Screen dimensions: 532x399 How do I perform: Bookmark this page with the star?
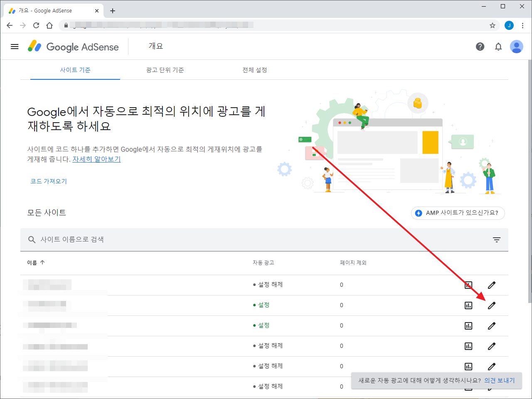493,25
